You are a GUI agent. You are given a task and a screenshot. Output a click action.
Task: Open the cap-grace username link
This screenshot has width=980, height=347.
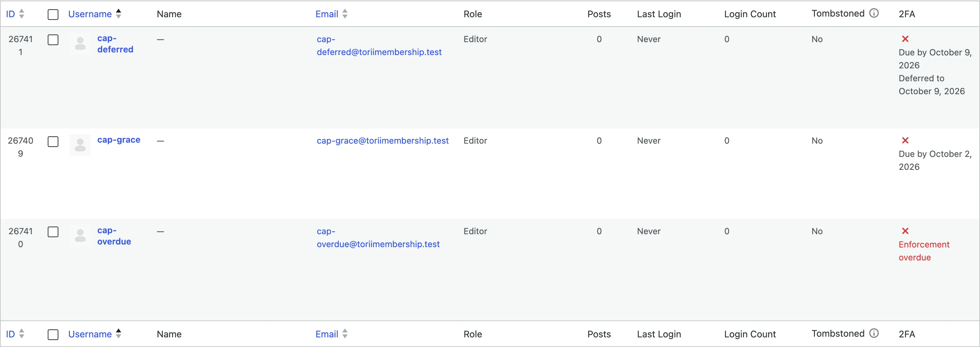(119, 140)
